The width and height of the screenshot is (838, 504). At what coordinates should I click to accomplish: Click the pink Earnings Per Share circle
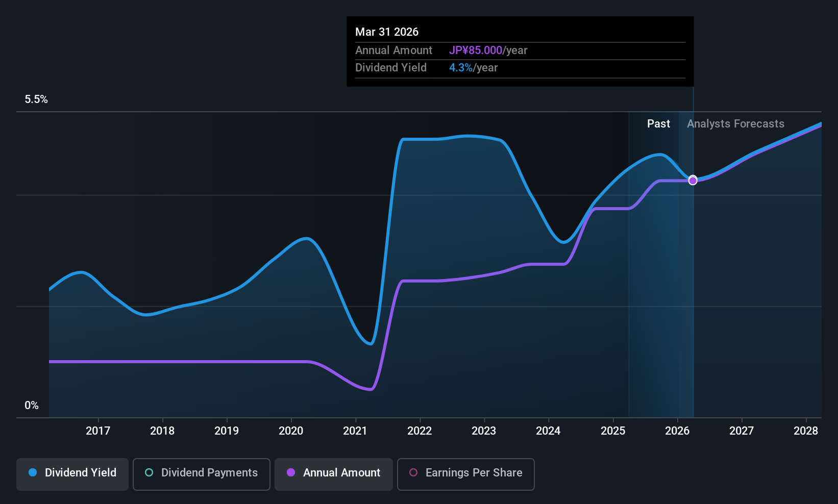(x=413, y=472)
